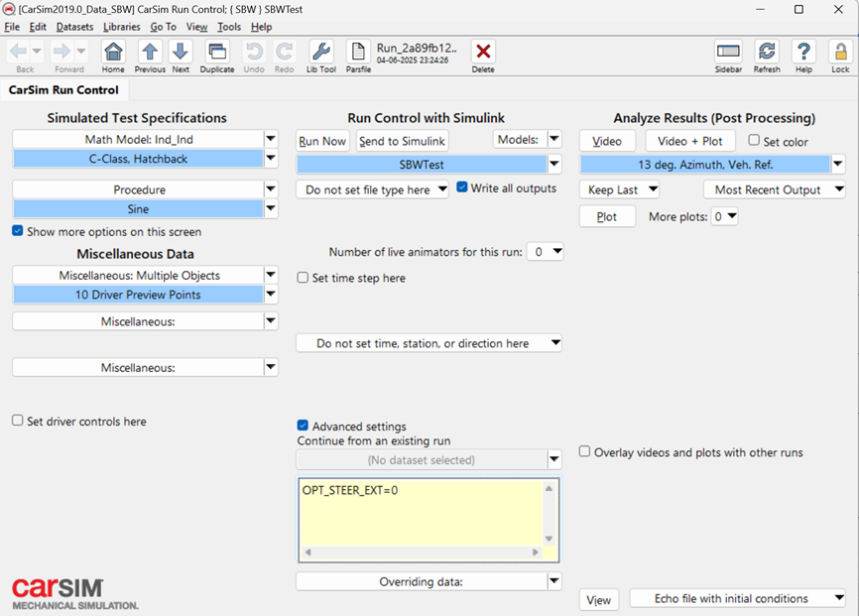This screenshot has width=859, height=616.
Task: Enable Set time step here checkbox
Action: tap(303, 278)
